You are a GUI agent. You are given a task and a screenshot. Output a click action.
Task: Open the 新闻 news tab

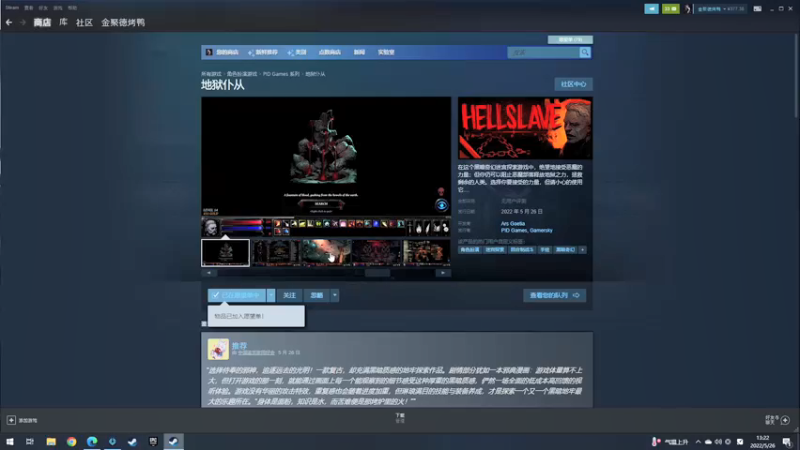[x=359, y=52]
